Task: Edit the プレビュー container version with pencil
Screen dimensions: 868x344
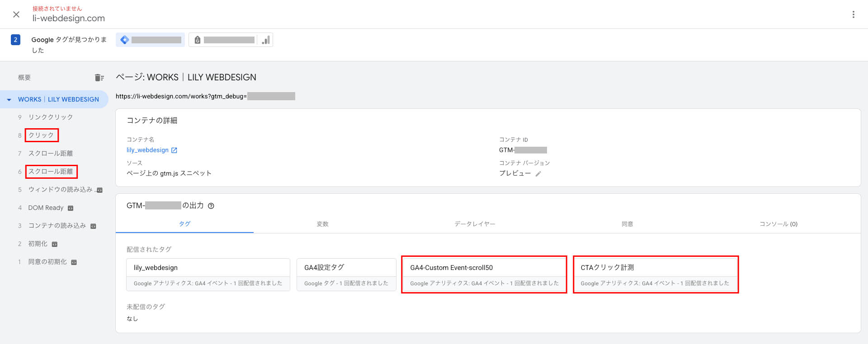Action: click(538, 174)
